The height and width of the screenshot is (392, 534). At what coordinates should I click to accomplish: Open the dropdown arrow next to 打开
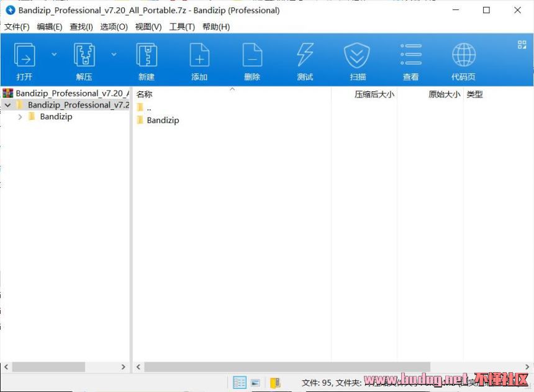pyautogui.click(x=54, y=55)
